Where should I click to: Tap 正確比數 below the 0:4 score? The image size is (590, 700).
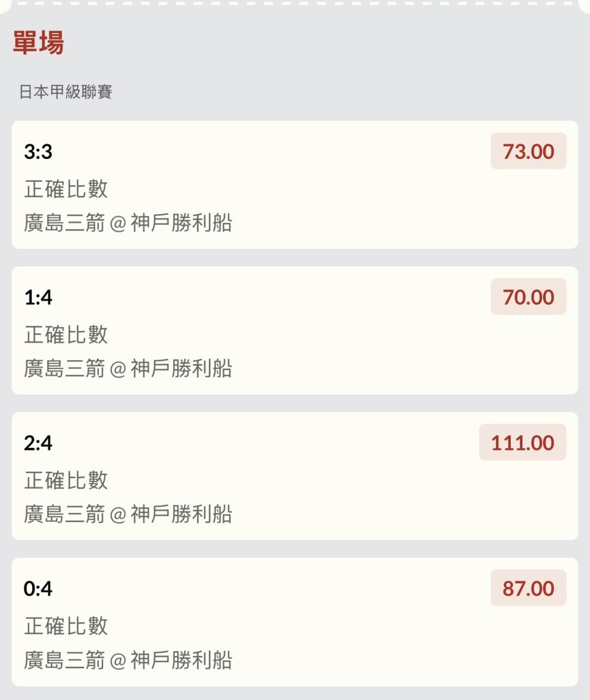[x=66, y=626]
